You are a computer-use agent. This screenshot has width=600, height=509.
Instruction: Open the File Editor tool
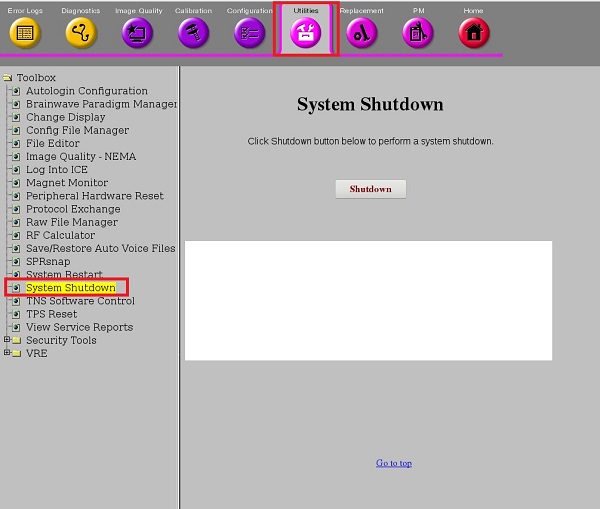point(53,143)
